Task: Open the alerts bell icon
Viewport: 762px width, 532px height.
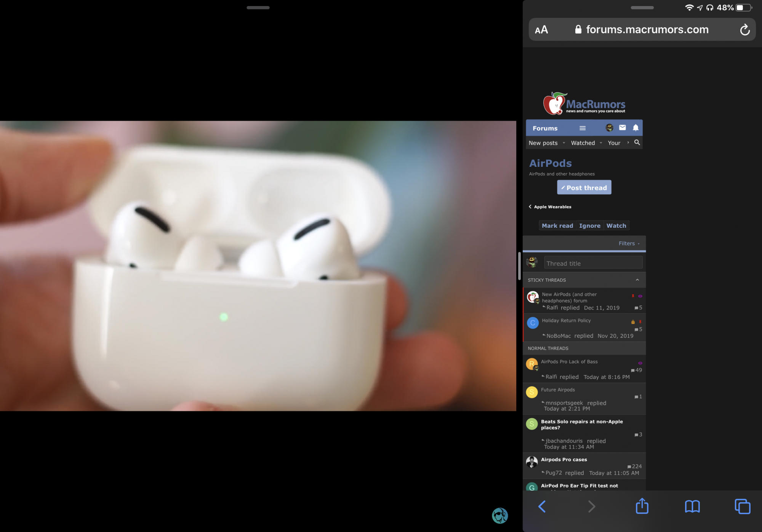Action: (636, 128)
